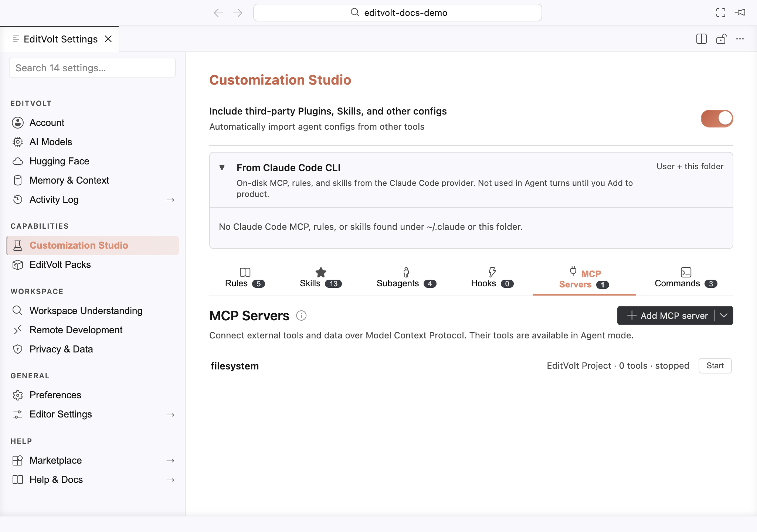This screenshot has width=757, height=532.
Task: Open Privacy & Data settings
Action: (92, 349)
